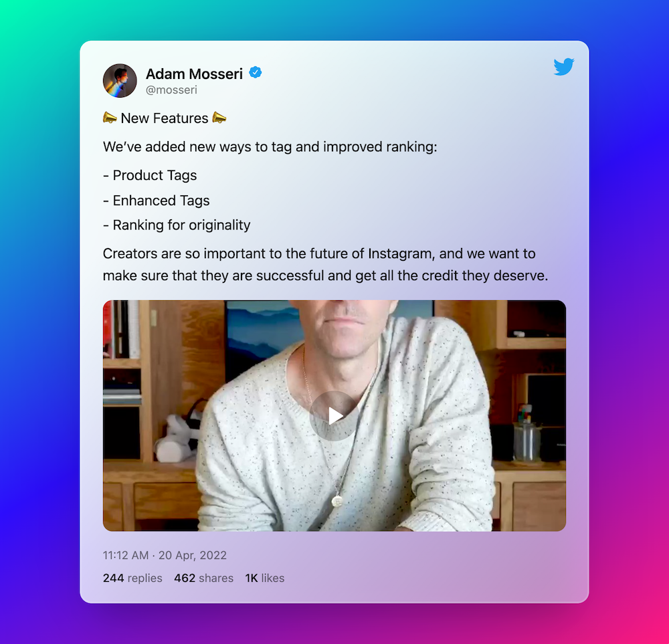The image size is (669, 644).
Task: Click the megaphone emoji after New Features
Action: 219,118
